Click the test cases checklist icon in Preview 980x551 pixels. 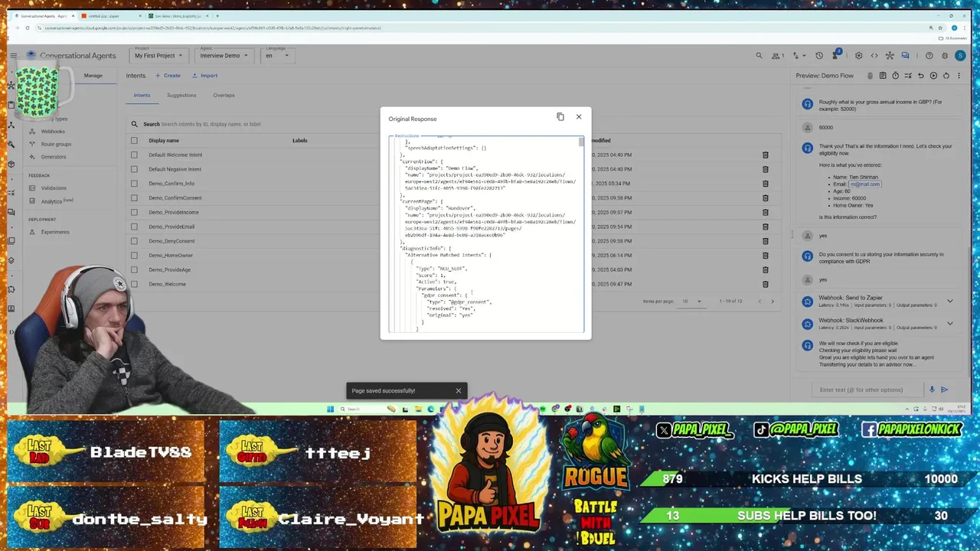tap(908, 76)
